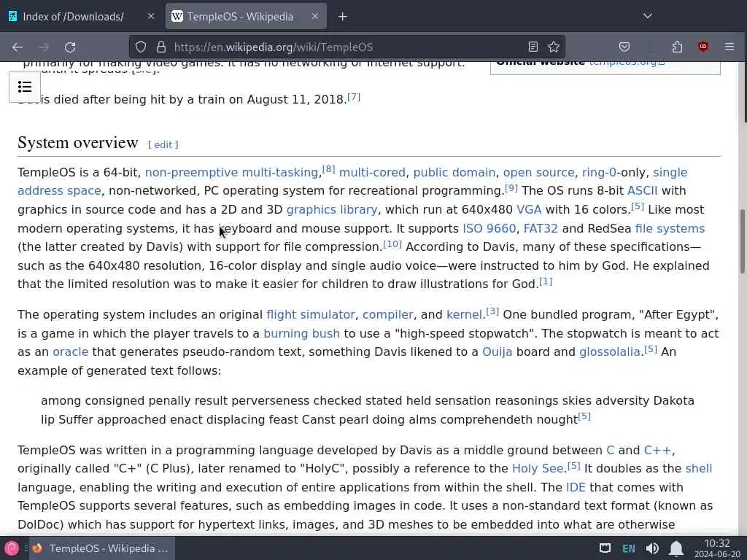Jump to citation [8] after multi-tasking
The height and width of the screenshot is (560, 747).
[x=329, y=169]
